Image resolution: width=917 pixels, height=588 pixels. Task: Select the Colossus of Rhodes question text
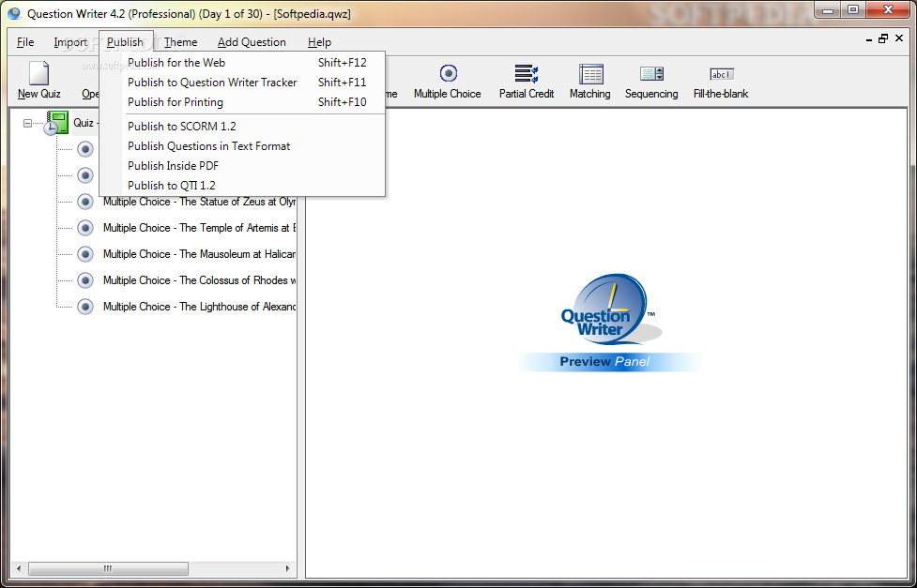pyautogui.click(x=199, y=280)
